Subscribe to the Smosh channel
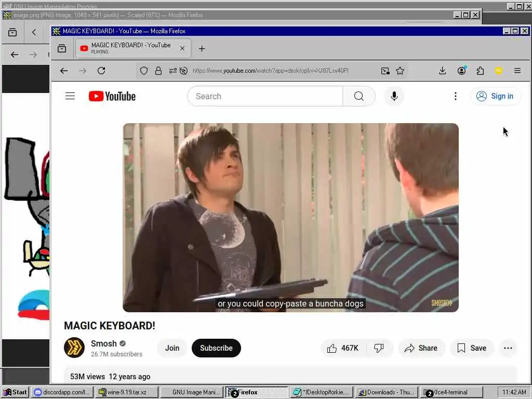The width and height of the screenshot is (532, 399). click(216, 348)
